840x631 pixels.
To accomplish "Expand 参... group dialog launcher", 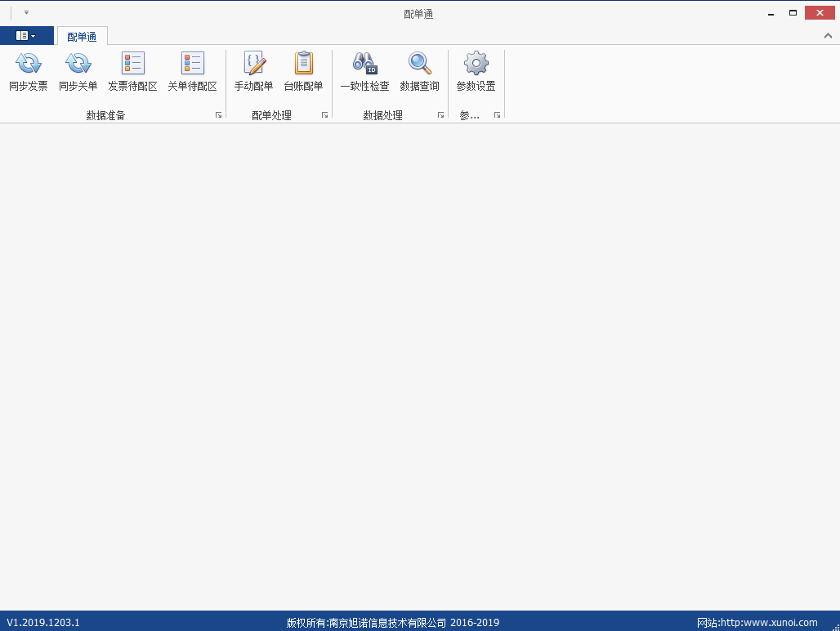I will [497, 115].
